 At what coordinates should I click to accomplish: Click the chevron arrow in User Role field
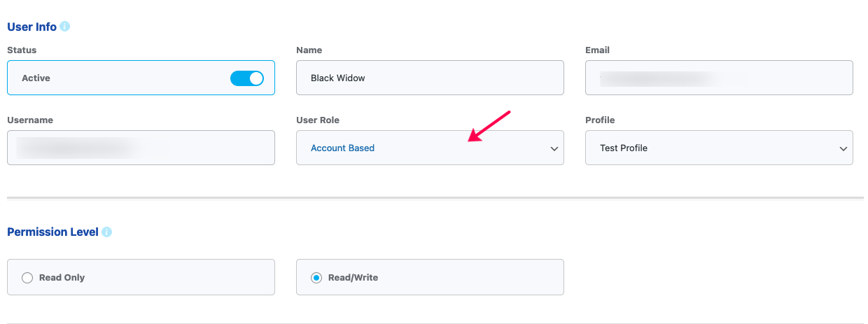point(554,149)
